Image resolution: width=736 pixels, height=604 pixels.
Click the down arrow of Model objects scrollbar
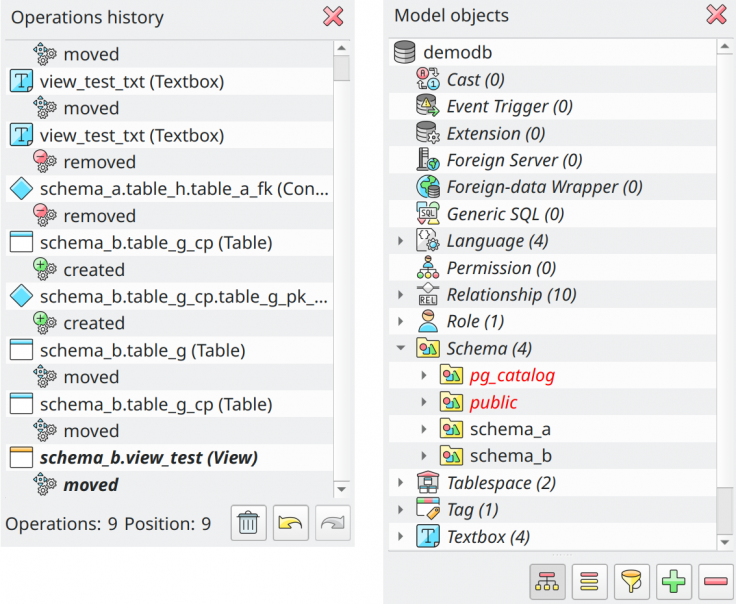coord(724,542)
